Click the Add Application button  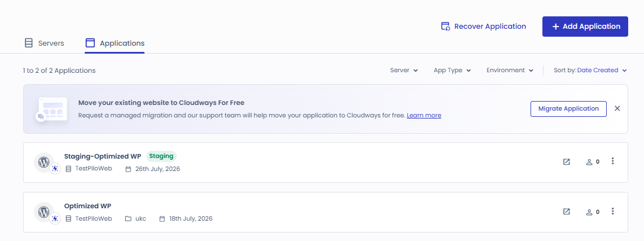pyautogui.click(x=585, y=27)
